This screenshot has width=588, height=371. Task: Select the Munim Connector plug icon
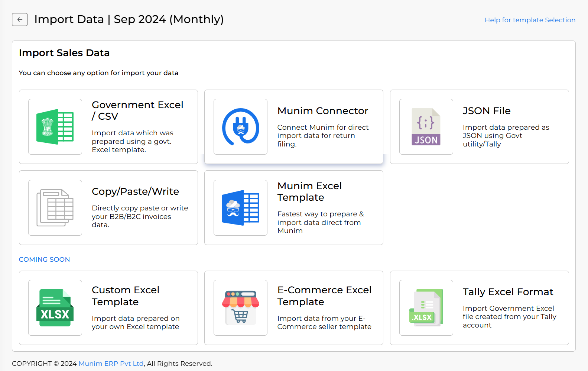point(240,127)
